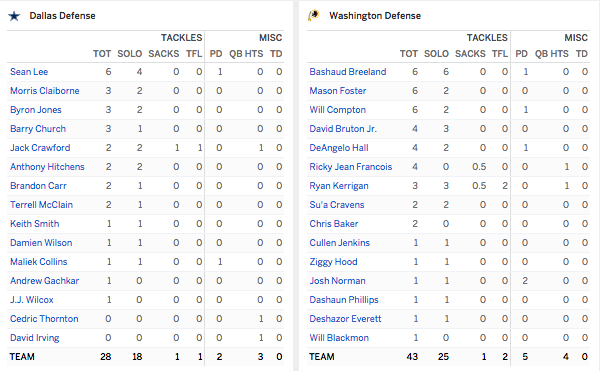Click Jack Crawford player name
The height and width of the screenshot is (371, 600).
[40, 148]
